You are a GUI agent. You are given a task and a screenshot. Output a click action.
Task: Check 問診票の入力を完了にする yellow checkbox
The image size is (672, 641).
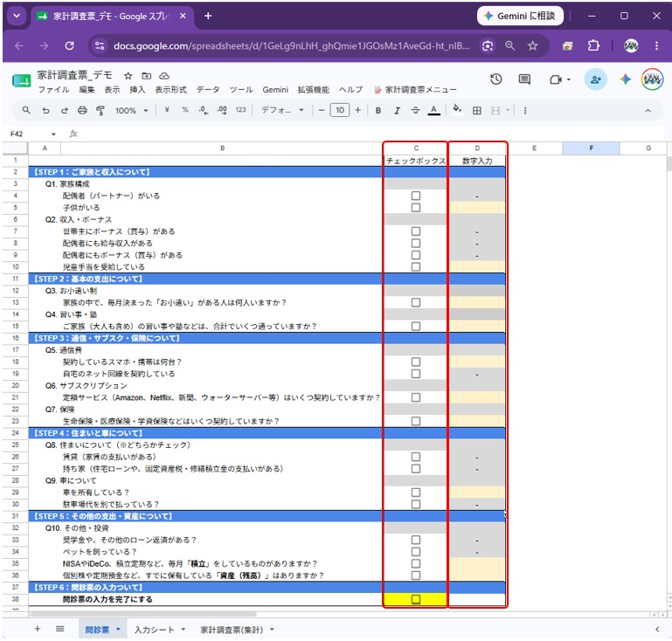tap(416, 599)
